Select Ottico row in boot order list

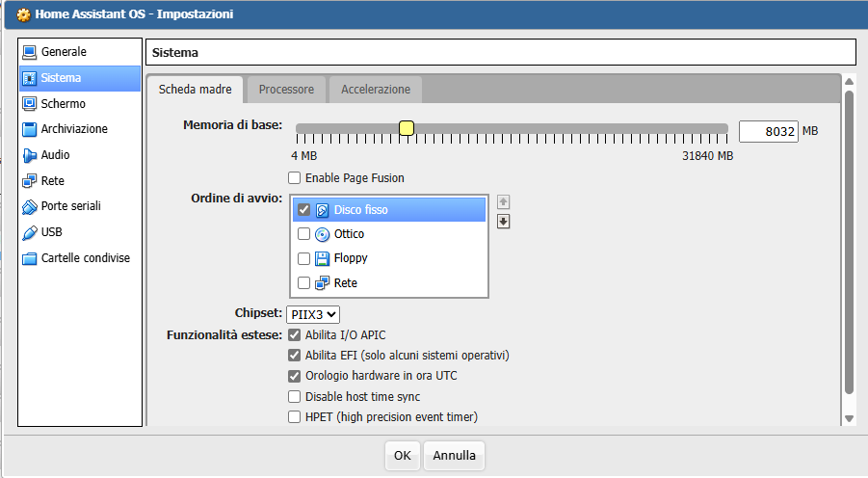coord(389,234)
